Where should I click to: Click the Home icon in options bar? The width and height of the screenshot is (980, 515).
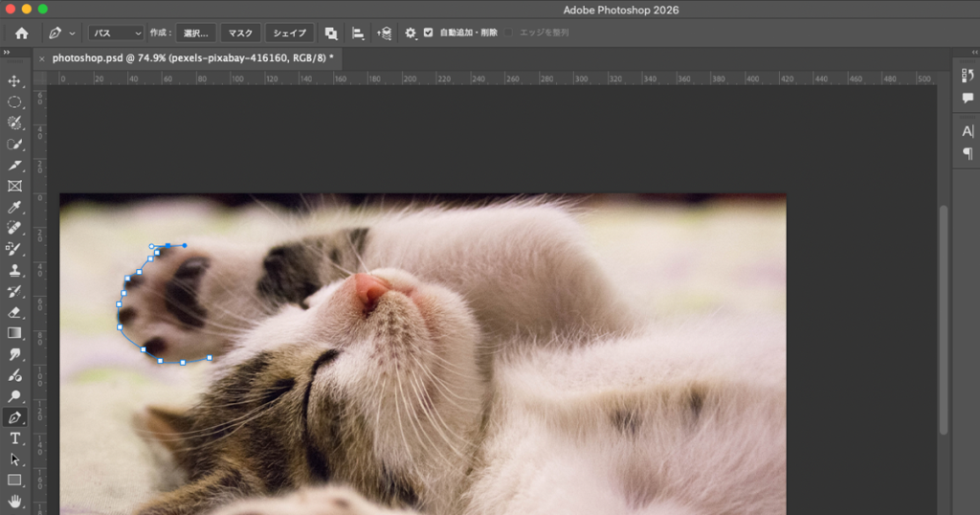tap(21, 33)
